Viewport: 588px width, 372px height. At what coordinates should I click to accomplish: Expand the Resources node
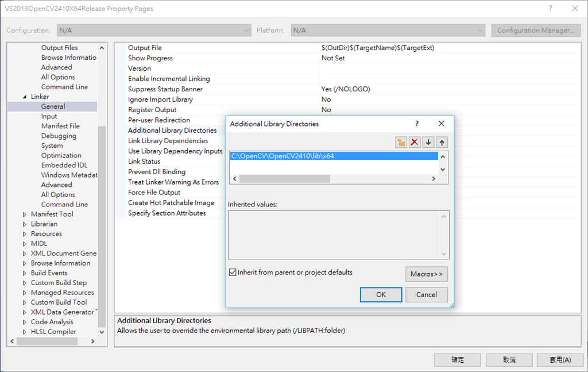(x=25, y=234)
